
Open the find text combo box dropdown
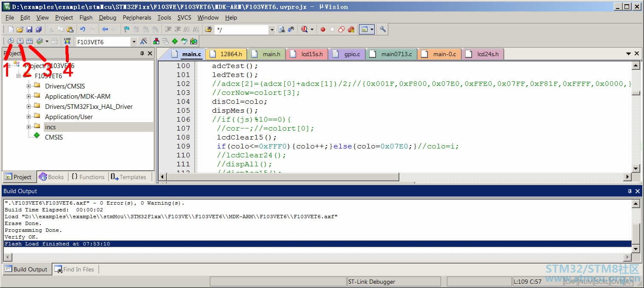point(272,30)
